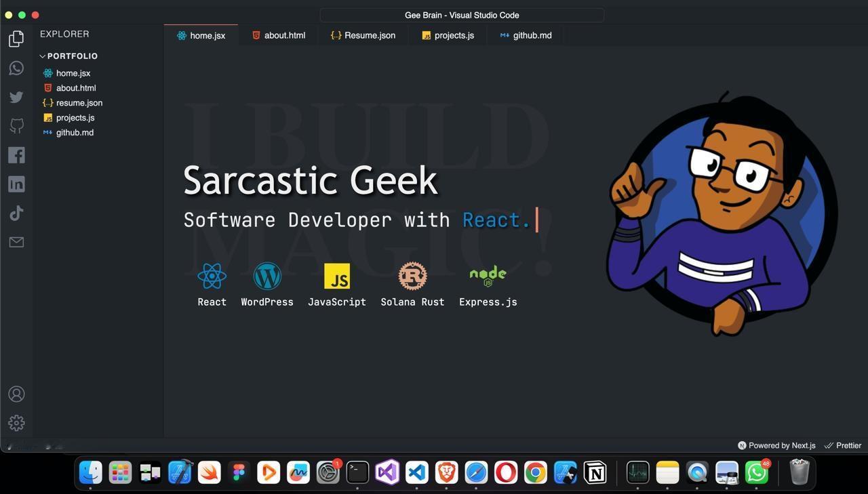This screenshot has height=494, width=868.
Task: Click the React label under the atom
Action: [x=212, y=302]
